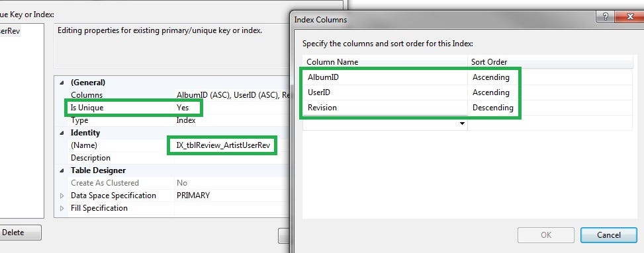This screenshot has height=253, width=644.
Task: Collapse the Identity property group
Action: (x=62, y=133)
